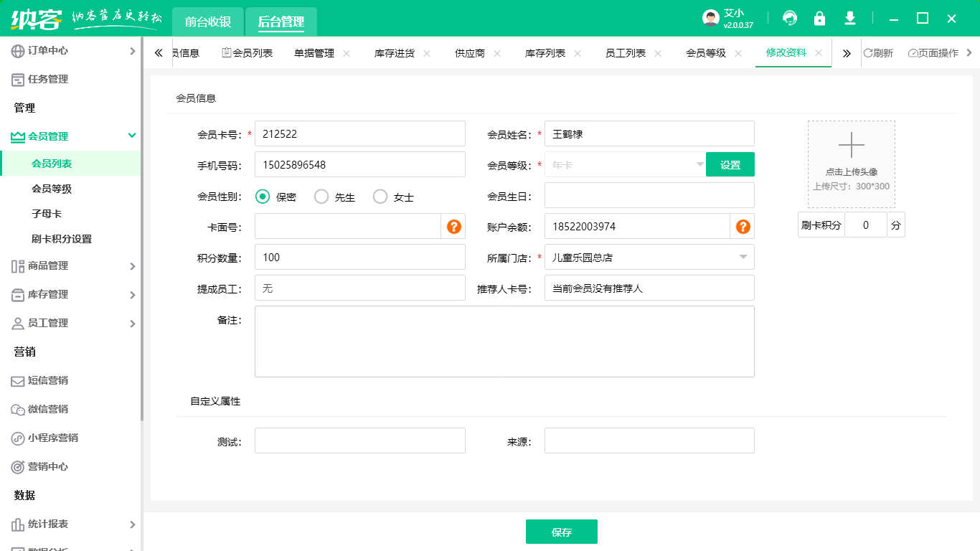The image size is (980, 551).
Task: Click the 提成员工 field
Action: click(x=360, y=288)
